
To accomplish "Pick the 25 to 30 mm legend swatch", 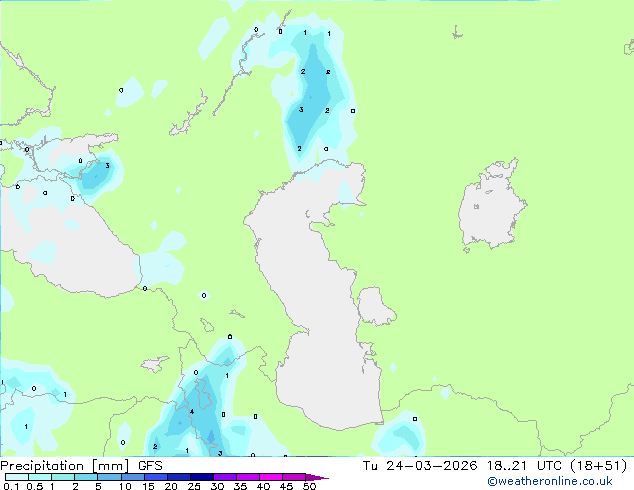I will 202,477.
